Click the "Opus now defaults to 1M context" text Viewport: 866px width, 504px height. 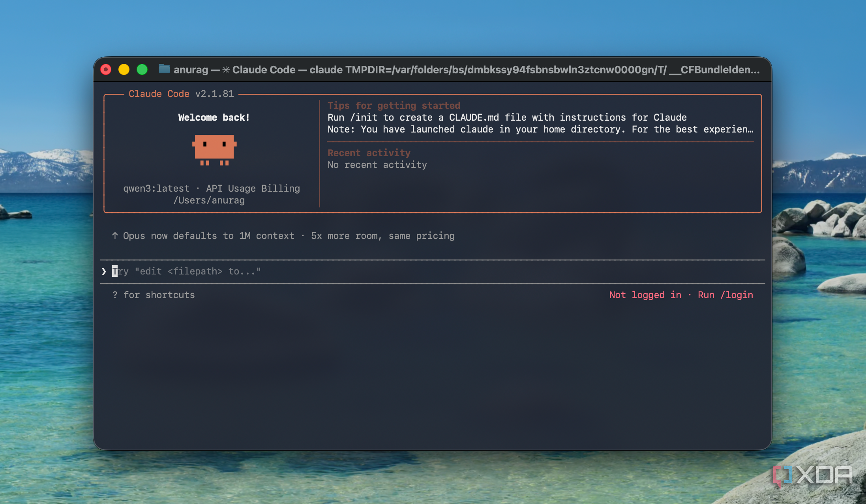pyautogui.click(x=209, y=236)
